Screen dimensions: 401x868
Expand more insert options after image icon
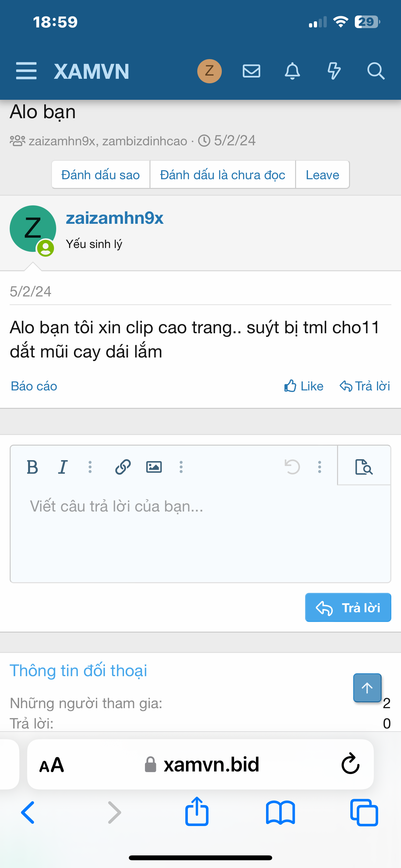[181, 467]
